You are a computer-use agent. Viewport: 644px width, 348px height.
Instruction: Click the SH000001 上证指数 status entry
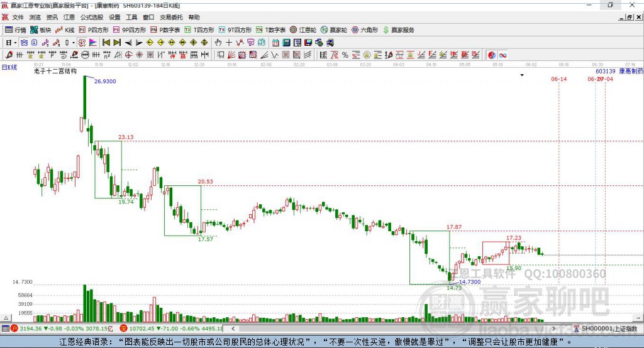[x=609, y=329]
